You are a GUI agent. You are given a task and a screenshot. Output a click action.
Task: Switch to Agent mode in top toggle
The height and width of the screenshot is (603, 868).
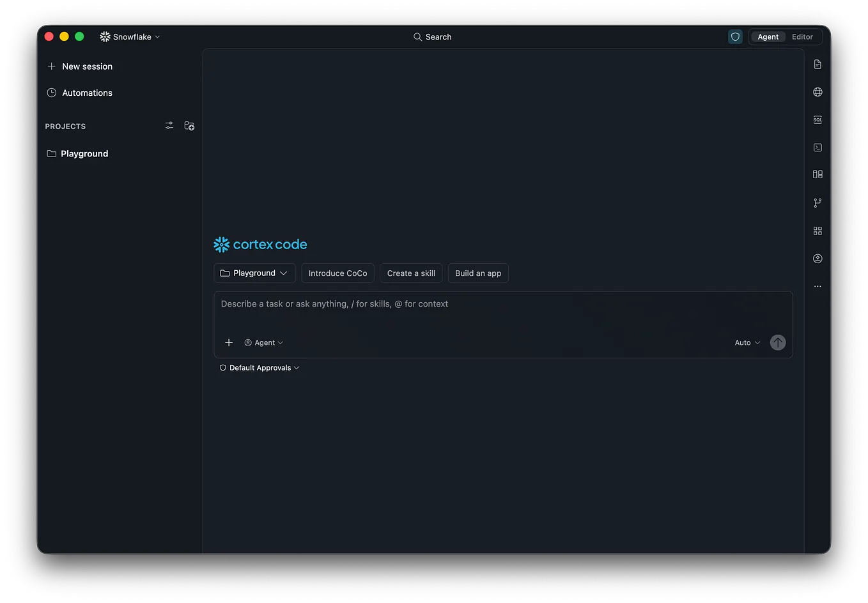(768, 37)
